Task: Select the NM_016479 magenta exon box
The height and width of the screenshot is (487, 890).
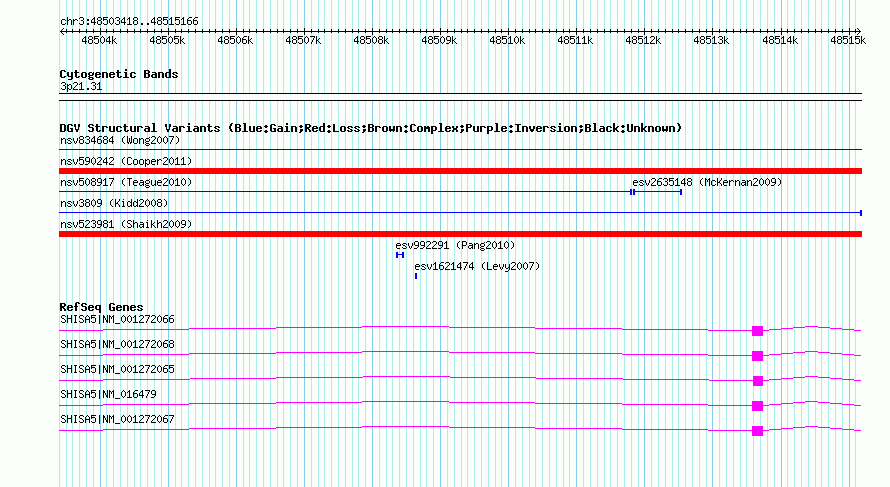Action: [757, 406]
